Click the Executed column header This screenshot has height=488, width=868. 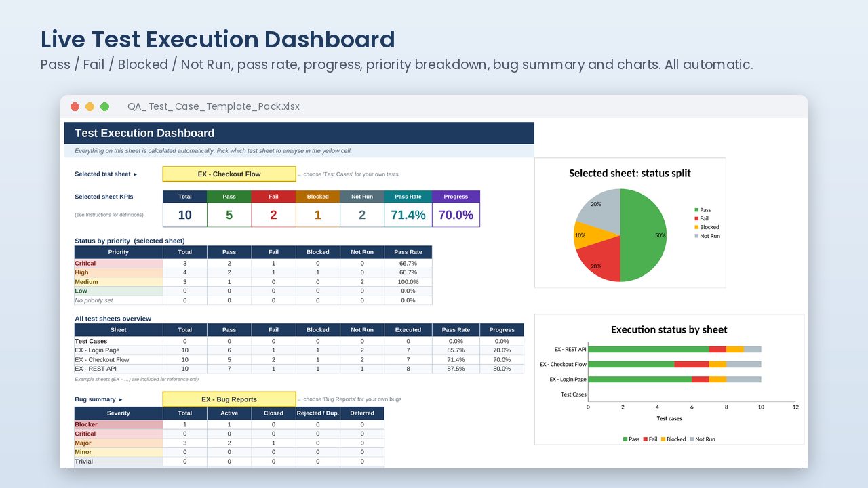point(408,330)
